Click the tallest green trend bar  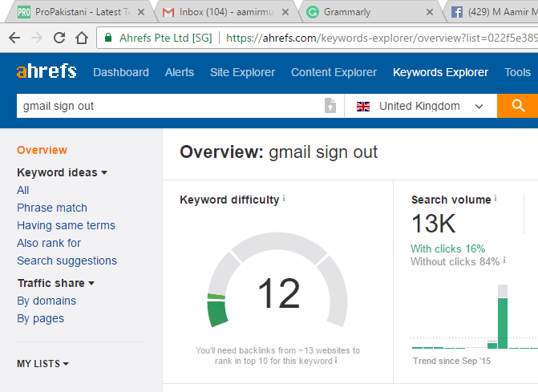tap(503, 323)
